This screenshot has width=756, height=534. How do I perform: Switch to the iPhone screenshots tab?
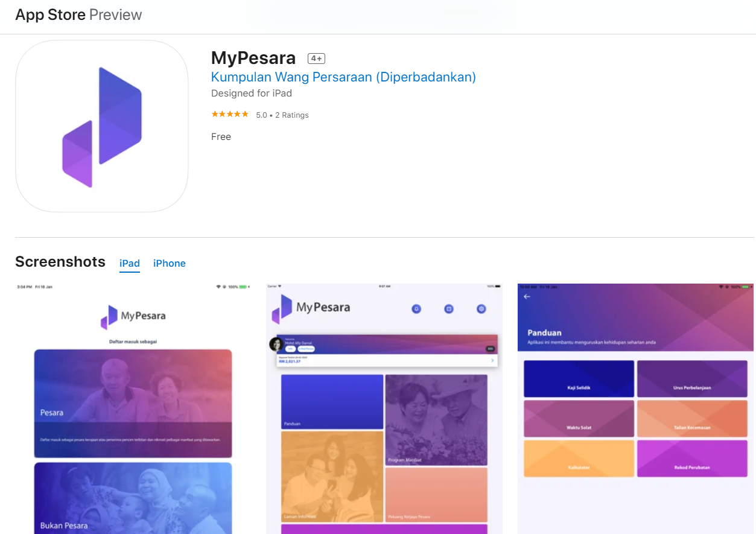pos(170,263)
